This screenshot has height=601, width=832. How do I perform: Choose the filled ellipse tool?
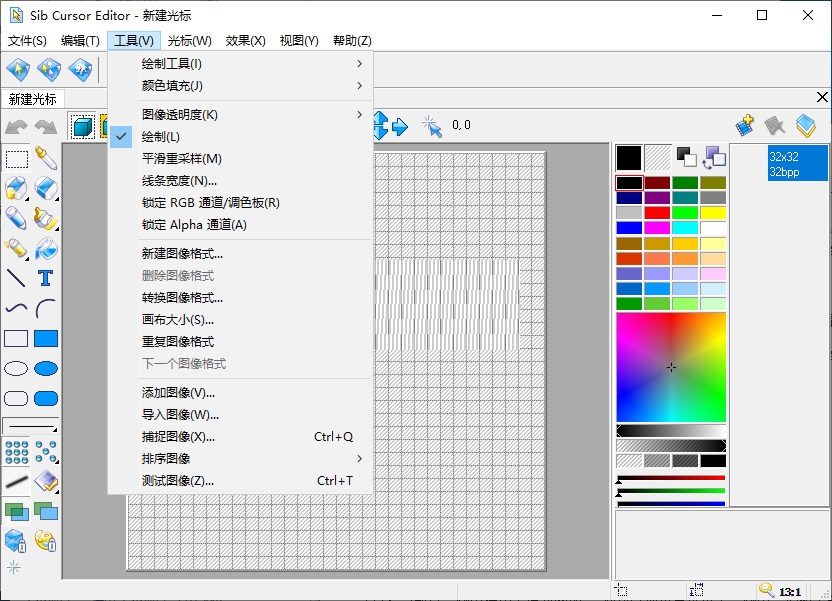point(46,368)
